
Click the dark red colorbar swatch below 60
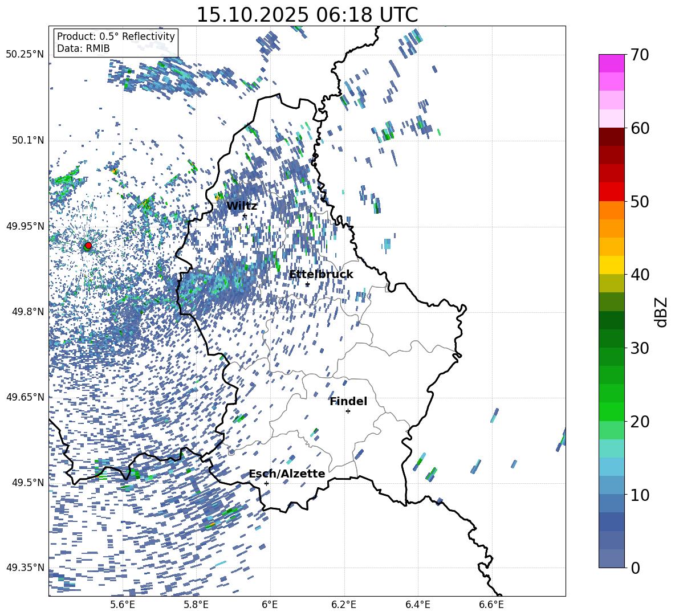pos(611,137)
